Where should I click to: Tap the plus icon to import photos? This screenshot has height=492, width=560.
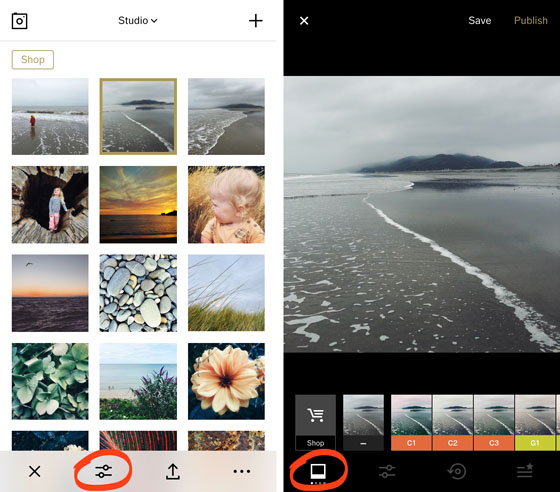(x=255, y=21)
